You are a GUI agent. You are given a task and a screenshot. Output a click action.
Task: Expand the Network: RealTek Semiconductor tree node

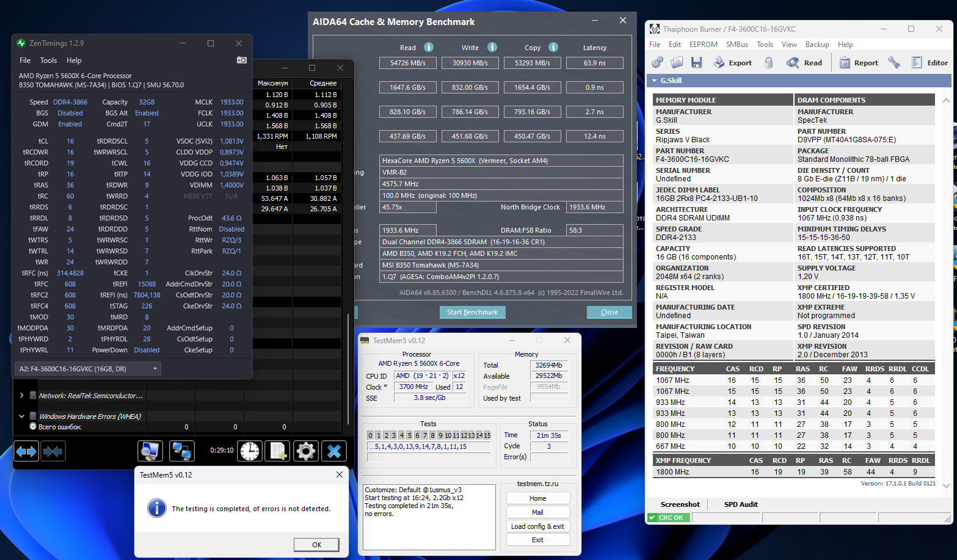[x=22, y=396]
